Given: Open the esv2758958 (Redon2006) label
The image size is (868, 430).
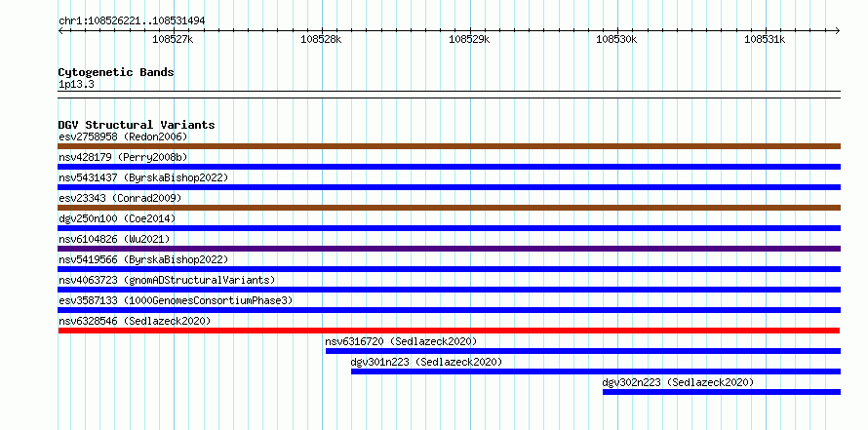Looking at the screenshot, I should pyautogui.click(x=123, y=137).
